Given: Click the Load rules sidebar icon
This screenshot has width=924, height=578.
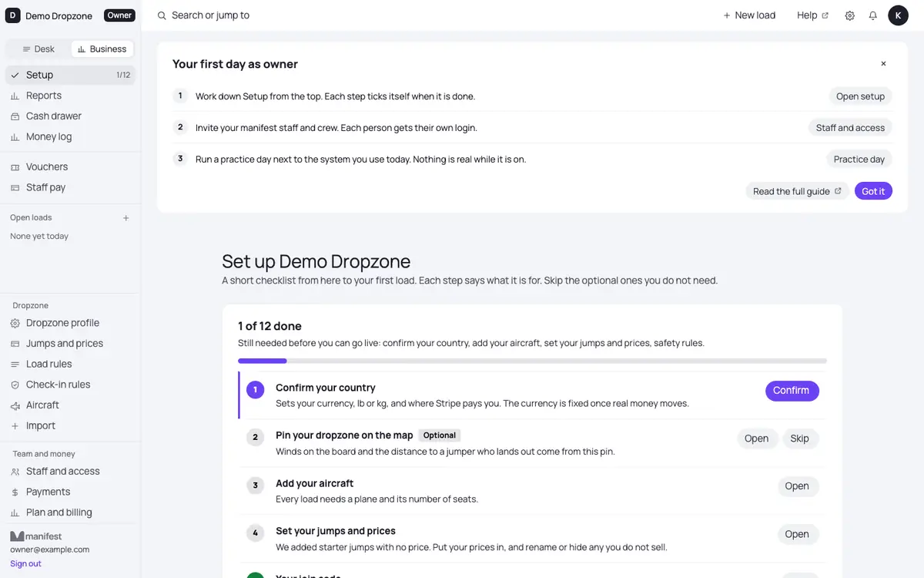Looking at the screenshot, I should (15, 365).
